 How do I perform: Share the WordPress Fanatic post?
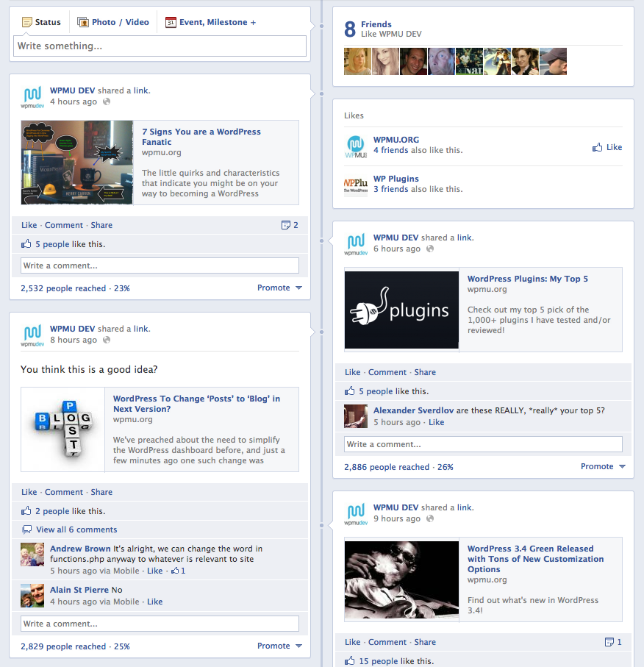[x=101, y=225]
